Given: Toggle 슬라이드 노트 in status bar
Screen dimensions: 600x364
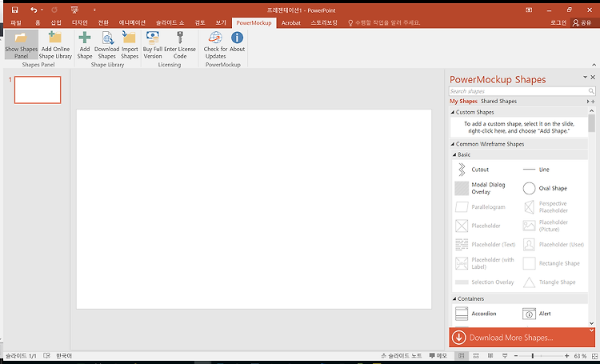Looking at the screenshot, I should 402,356.
